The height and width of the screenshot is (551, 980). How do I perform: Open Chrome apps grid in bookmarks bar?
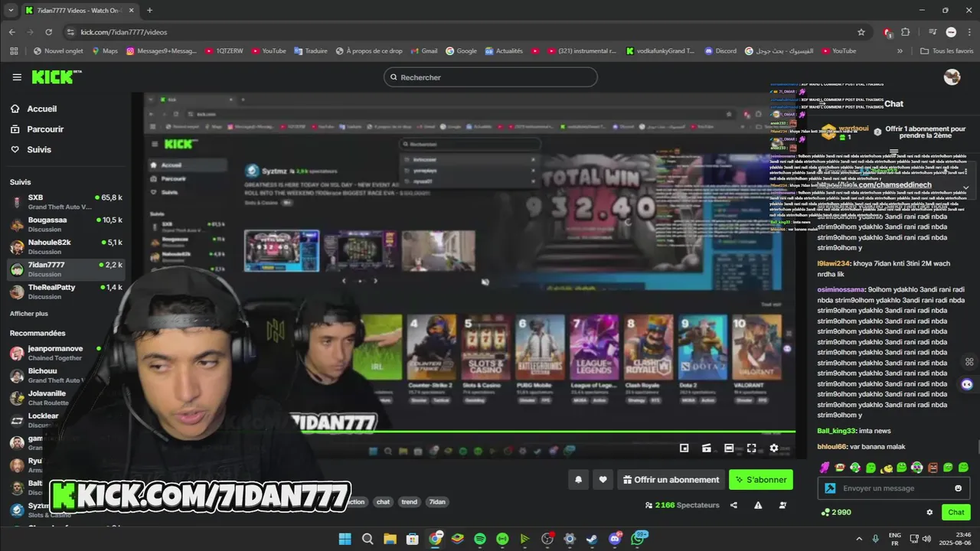point(14,51)
